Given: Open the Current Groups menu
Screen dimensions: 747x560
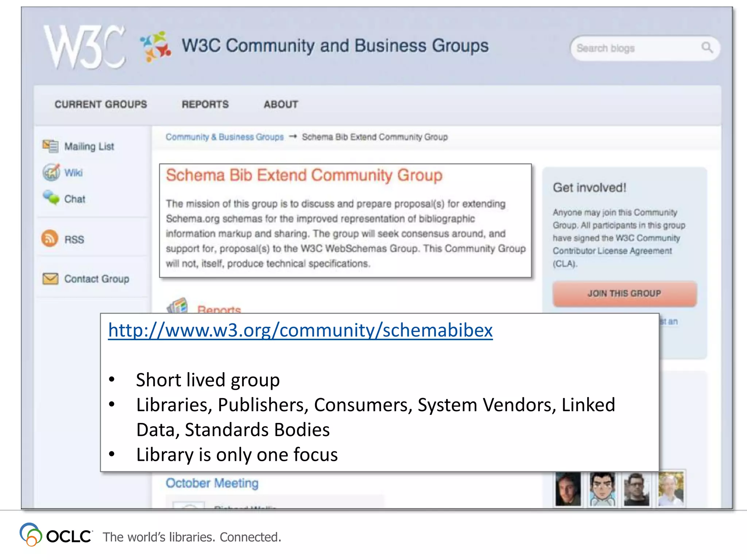Looking at the screenshot, I should 101,104.
